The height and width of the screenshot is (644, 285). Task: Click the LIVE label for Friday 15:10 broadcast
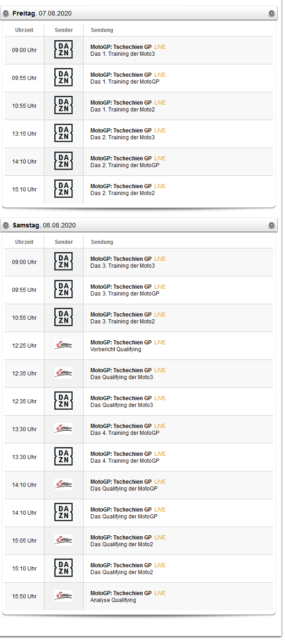click(160, 186)
